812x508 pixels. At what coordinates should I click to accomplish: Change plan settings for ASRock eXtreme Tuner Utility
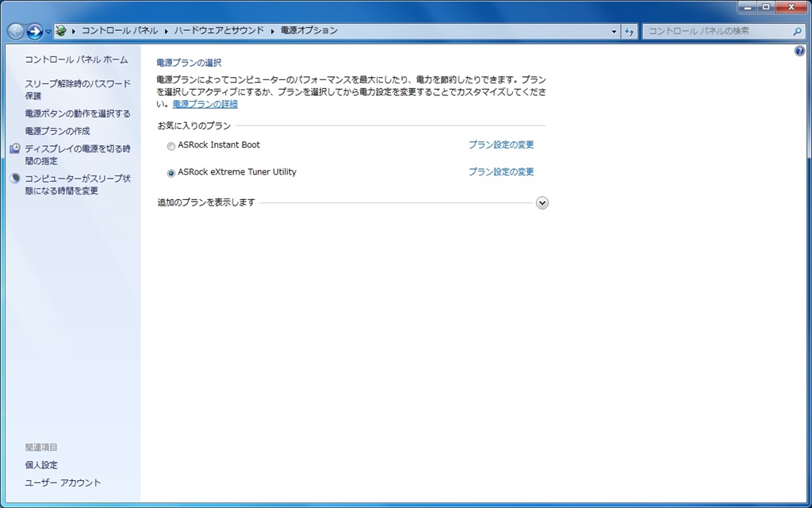pos(501,172)
